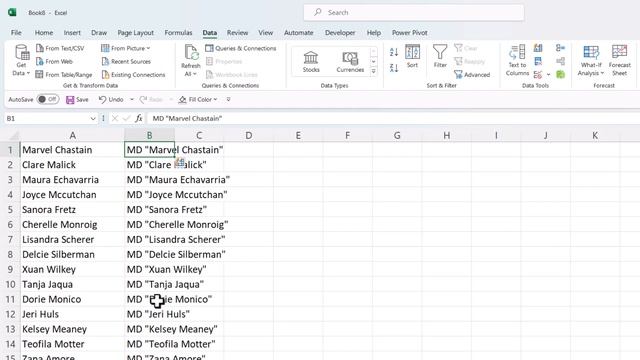Click the Search box in title bar
This screenshot has height=360, width=640.
(x=413, y=13)
